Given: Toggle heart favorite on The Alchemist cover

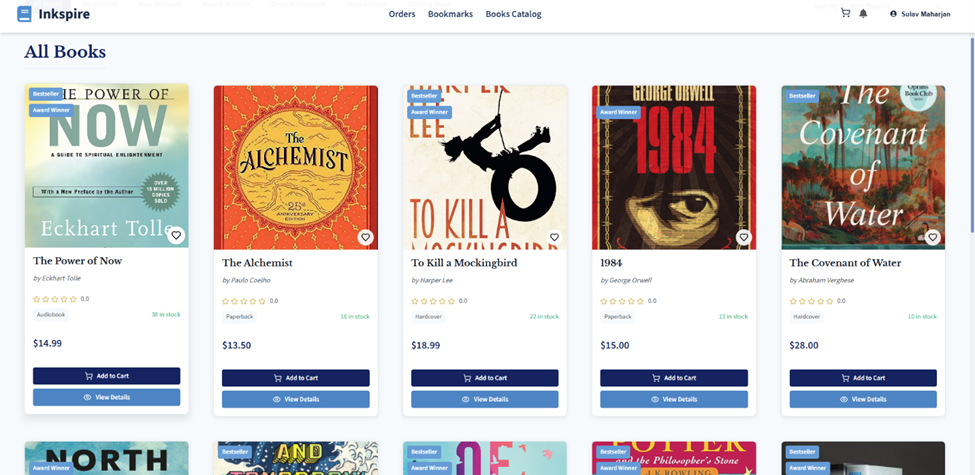Looking at the screenshot, I should (365, 237).
